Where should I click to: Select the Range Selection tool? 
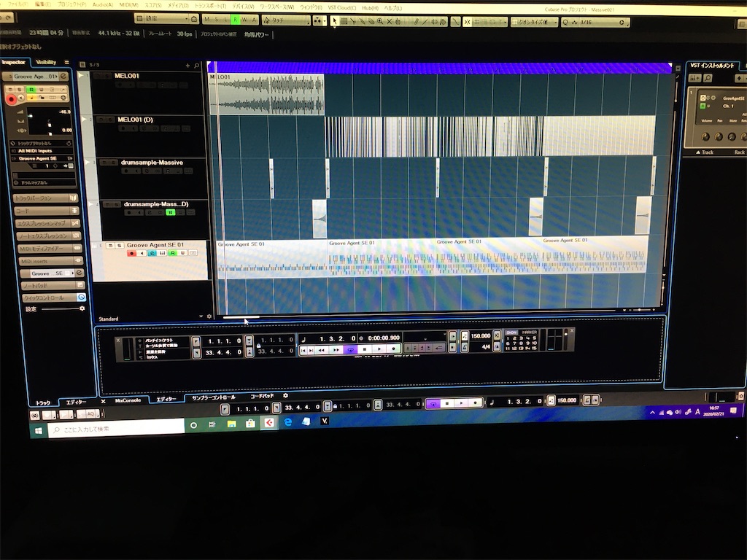(x=344, y=21)
